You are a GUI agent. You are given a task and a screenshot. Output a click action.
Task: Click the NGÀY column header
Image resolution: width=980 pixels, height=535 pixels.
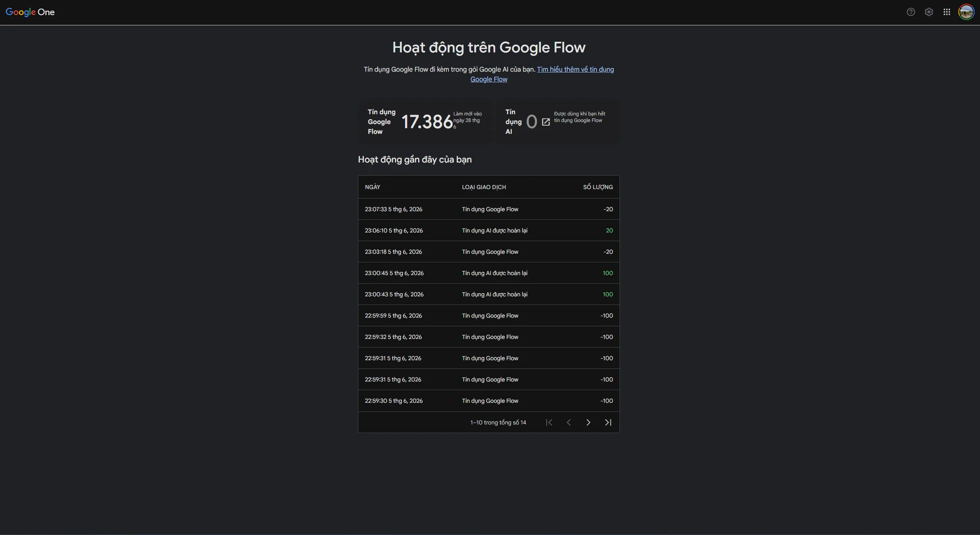pyautogui.click(x=372, y=187)
